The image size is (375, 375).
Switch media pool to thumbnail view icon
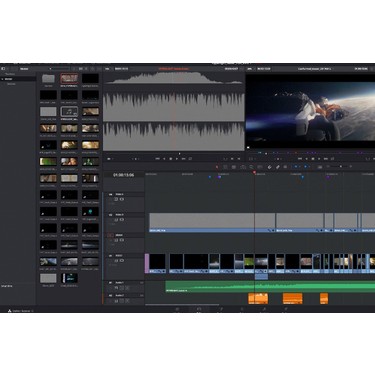click(x=81, y=69)
